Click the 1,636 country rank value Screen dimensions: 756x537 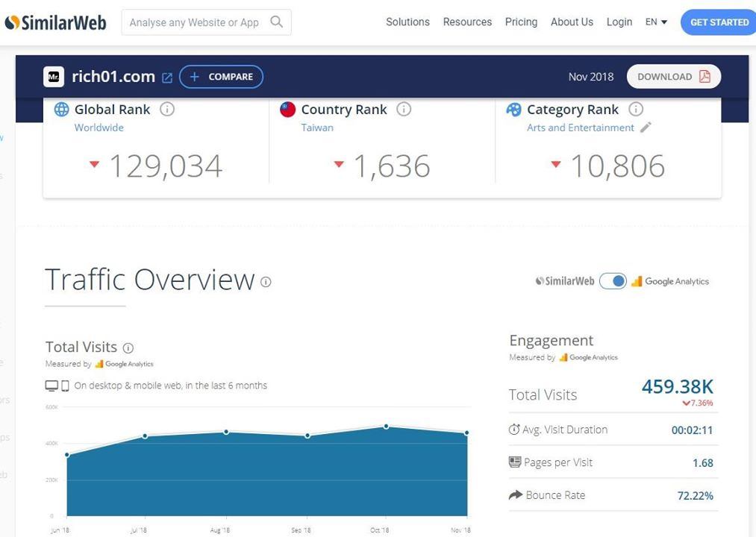click(x=392, y=166)
